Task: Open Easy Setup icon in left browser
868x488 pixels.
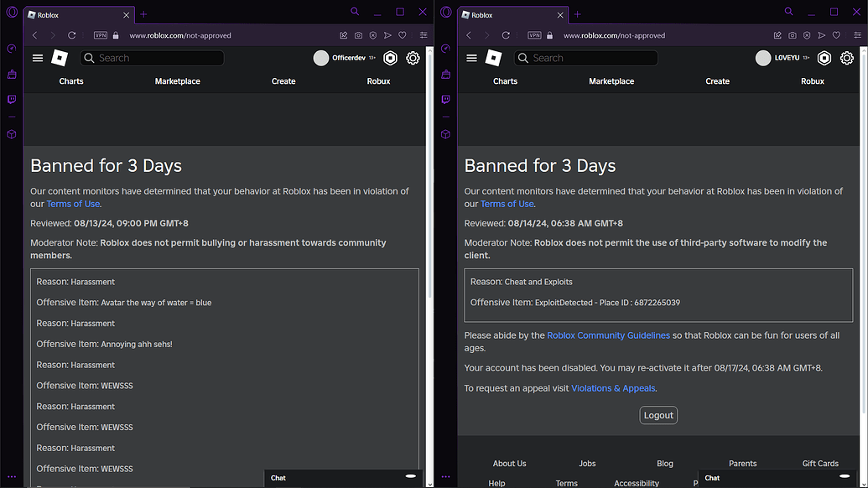Action: pos(424,35)
